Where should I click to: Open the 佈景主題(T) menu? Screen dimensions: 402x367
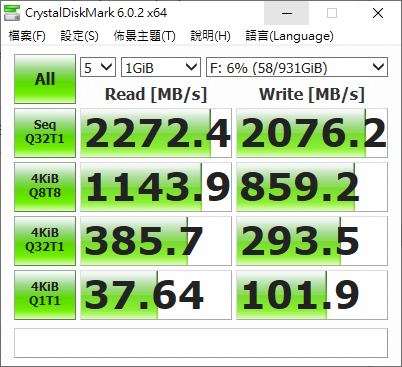144,36
